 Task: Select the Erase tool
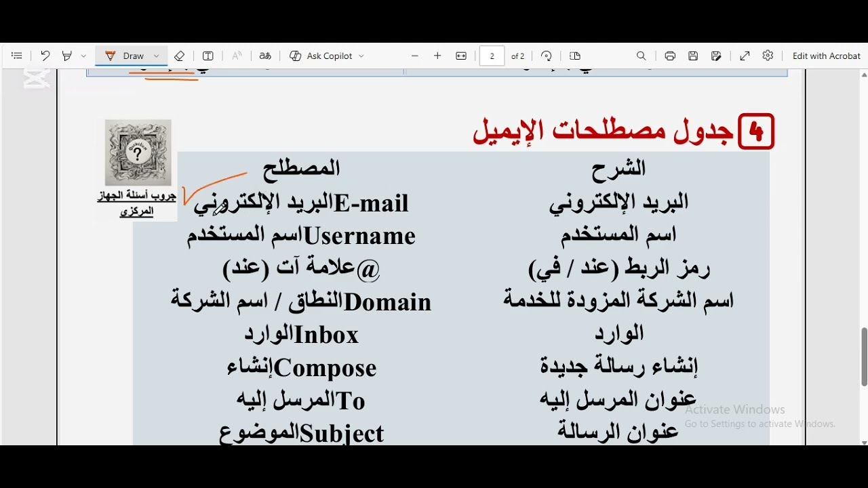180,56
